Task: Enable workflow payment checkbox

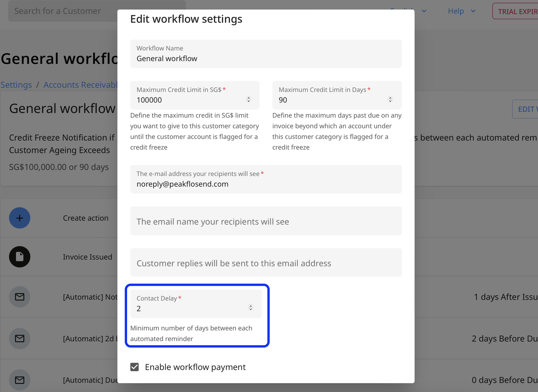Action: pos(135,367)
